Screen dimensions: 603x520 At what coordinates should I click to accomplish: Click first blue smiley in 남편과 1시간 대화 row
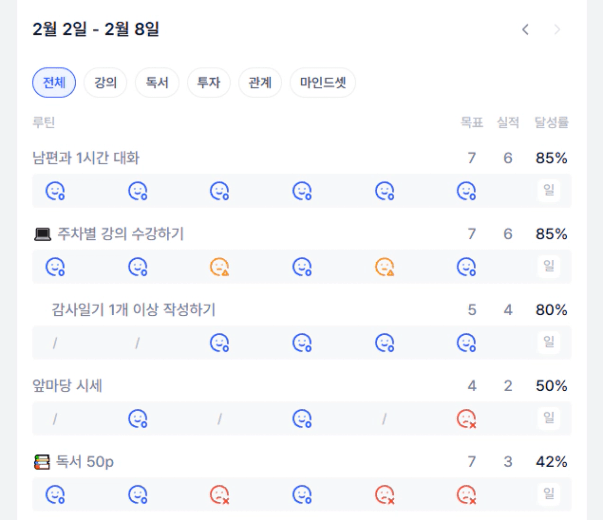coord(55,190)
